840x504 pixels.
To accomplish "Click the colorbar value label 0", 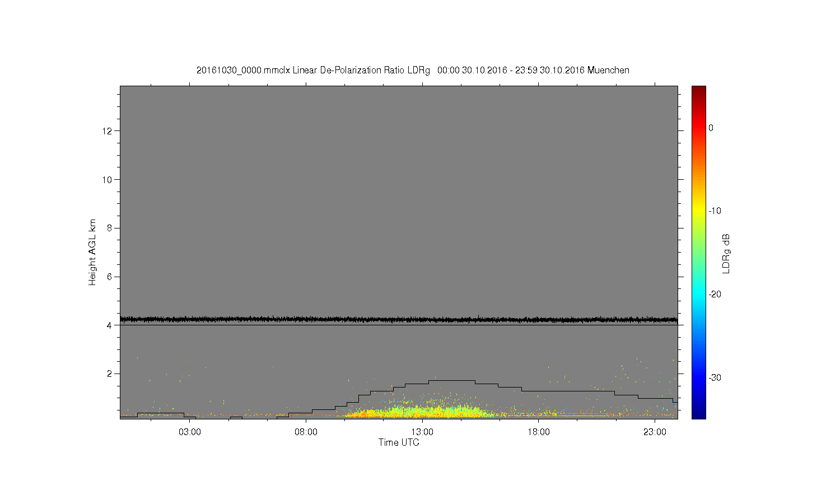I will 711,128.
